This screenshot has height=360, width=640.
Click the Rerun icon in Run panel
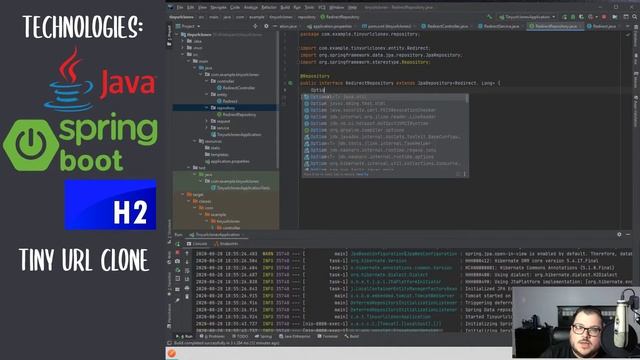[178, 244]
